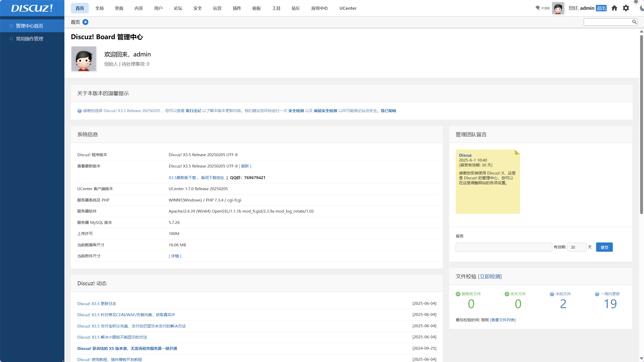Open the 论坛 top menu

tap(178, 8)
